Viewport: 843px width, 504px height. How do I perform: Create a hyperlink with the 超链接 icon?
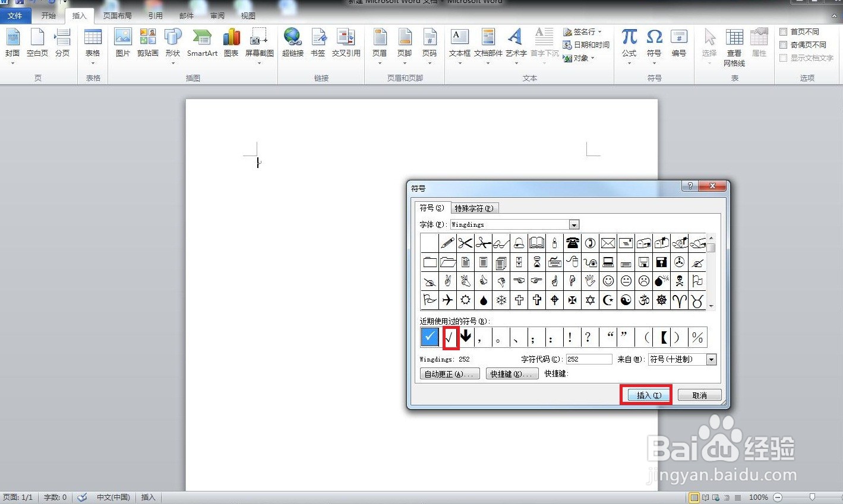pos(292,42)
